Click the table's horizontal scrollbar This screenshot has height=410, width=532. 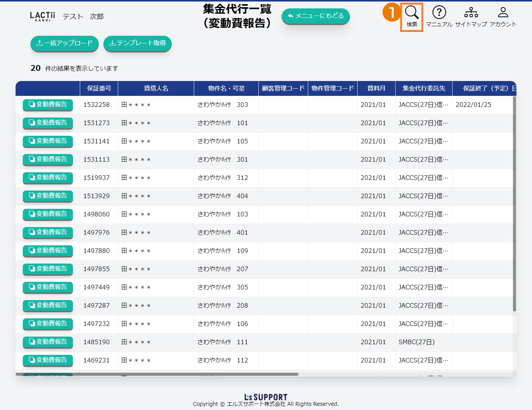pos(157,374)
